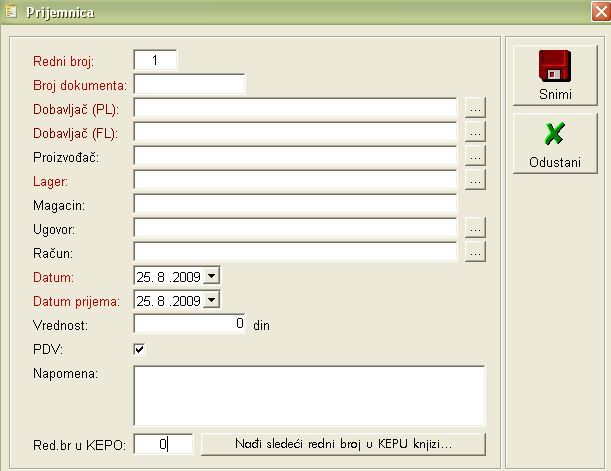
Task: Toggle the PDV checkbox
Action: [x=140, y=349]
